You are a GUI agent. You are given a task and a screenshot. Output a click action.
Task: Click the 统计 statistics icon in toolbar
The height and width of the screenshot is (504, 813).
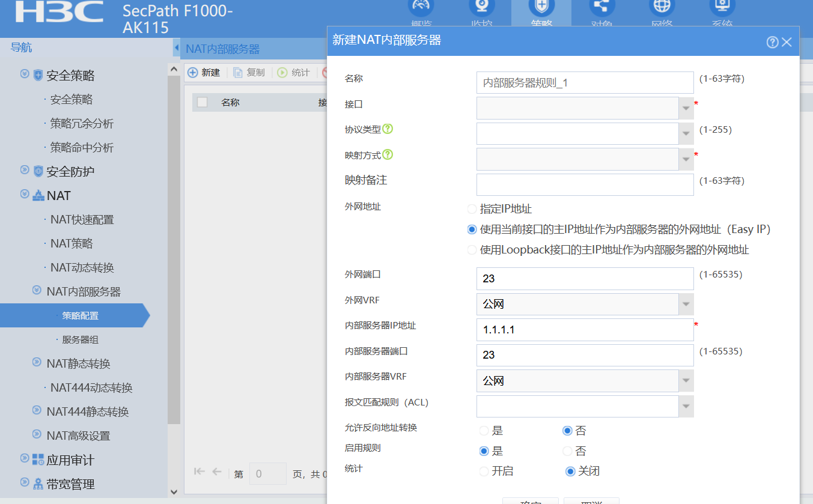tap(282, 73)
